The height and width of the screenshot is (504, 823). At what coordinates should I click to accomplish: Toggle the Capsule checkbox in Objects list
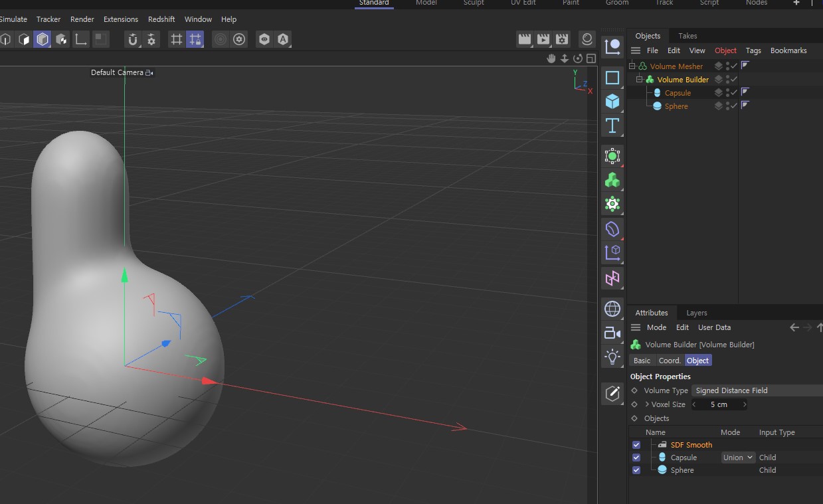(x=636, y=458)
